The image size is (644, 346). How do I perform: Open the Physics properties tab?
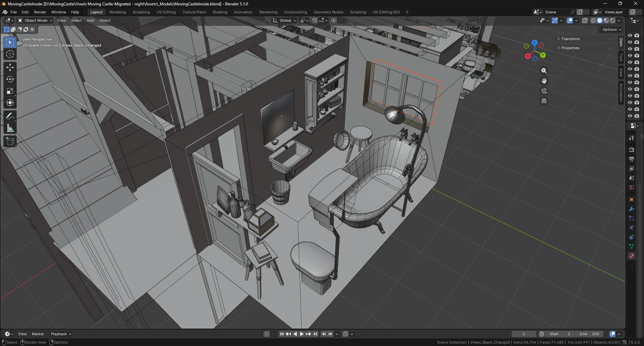point(632,228)
